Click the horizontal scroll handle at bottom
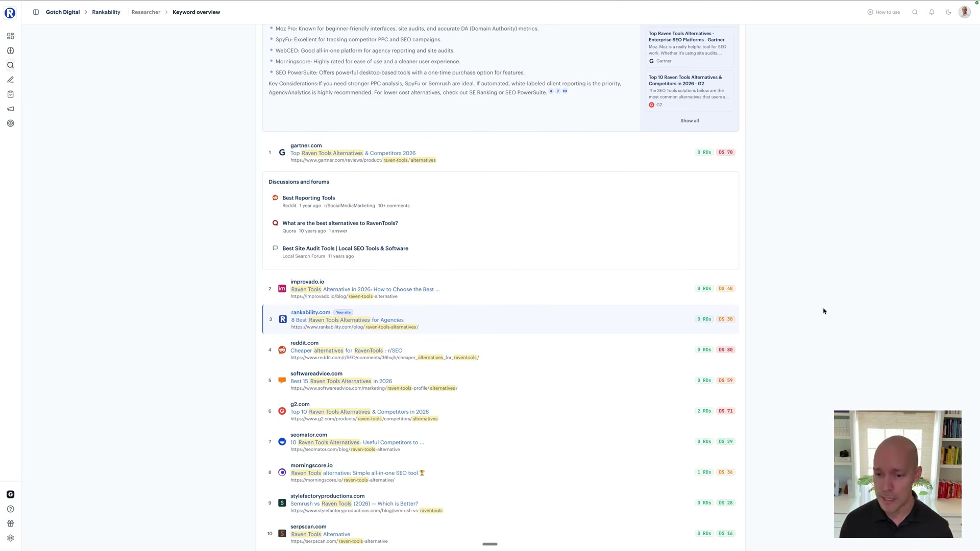 (489, 544)
